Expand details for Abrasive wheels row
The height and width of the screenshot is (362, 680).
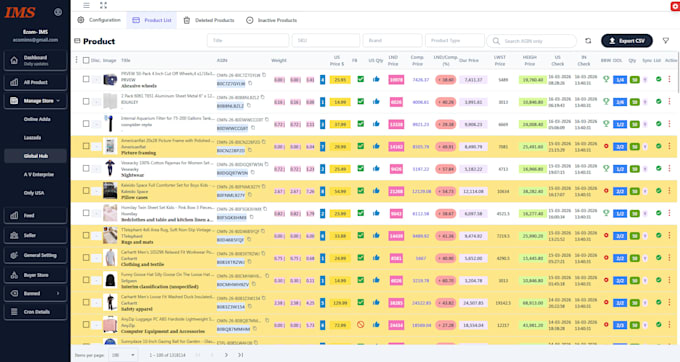click(96, 80)
